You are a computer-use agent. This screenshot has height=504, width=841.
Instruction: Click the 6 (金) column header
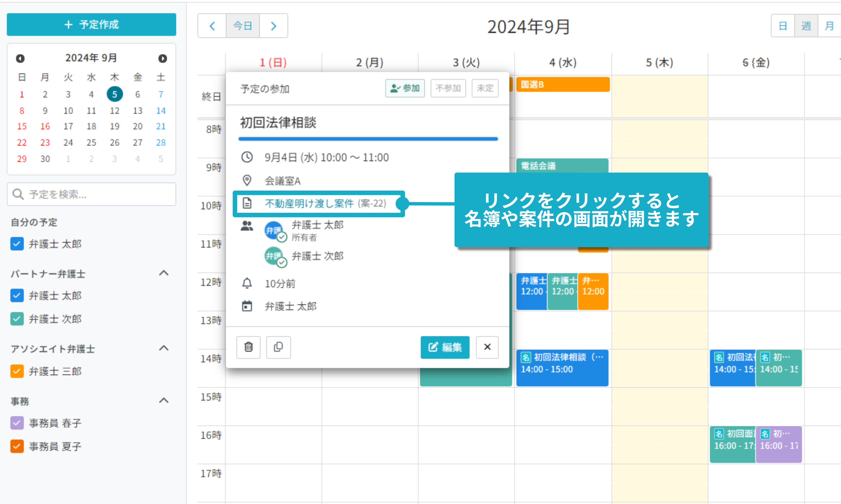[x=756, y=62]
